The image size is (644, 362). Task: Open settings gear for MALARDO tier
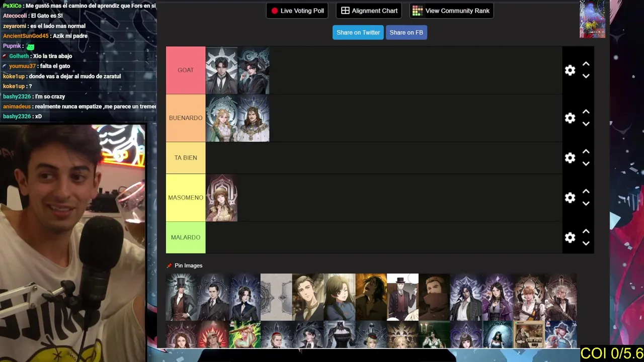[570, 237]
